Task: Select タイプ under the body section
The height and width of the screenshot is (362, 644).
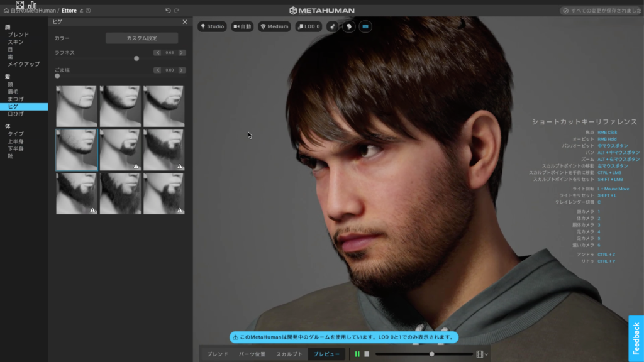Action: tap(16, 134)
